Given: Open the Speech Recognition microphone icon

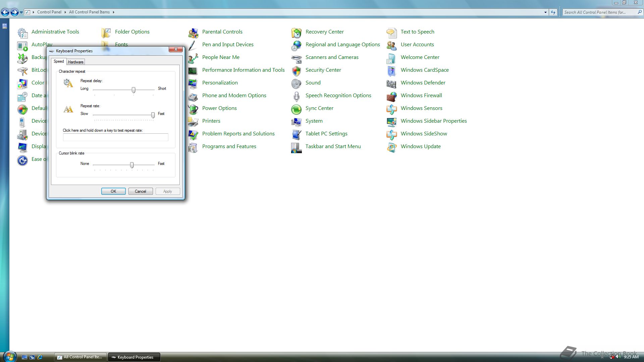Looking at the screenshot, I should tap(297, 97).
